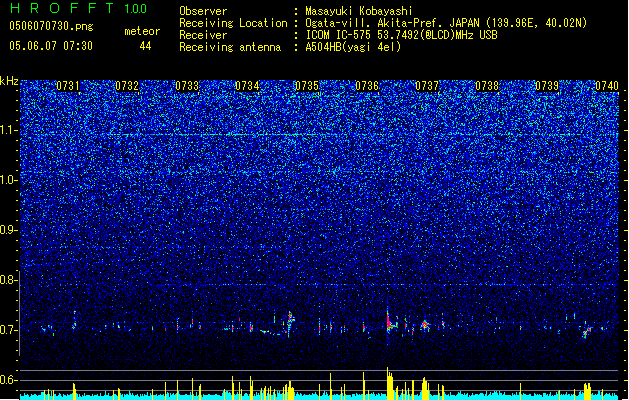Click the strong red meteor echo after 0736
Screen dimensions: 629x400
(389, 323)
